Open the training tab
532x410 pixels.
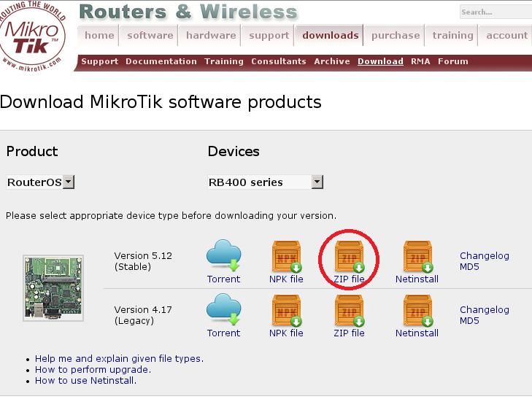click(452, 35)
